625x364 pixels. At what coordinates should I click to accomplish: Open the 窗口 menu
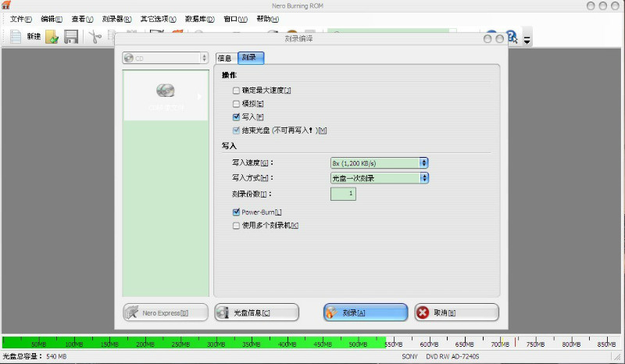[235, 19]
